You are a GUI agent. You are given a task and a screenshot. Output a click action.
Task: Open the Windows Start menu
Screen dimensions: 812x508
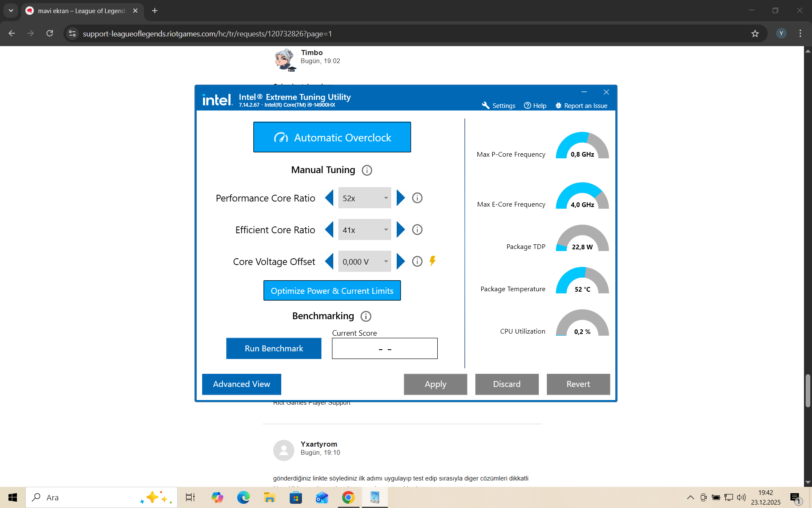coord(13,497)
